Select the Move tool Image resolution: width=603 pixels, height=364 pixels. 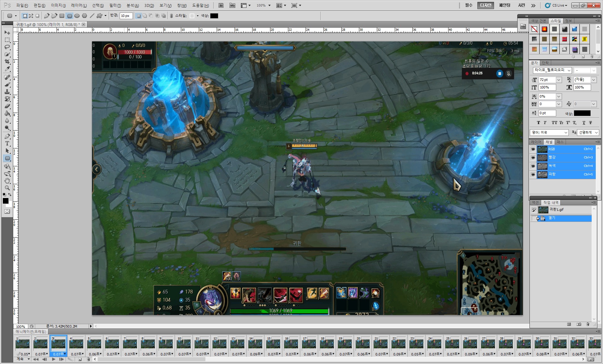click(x=7, y=32)
